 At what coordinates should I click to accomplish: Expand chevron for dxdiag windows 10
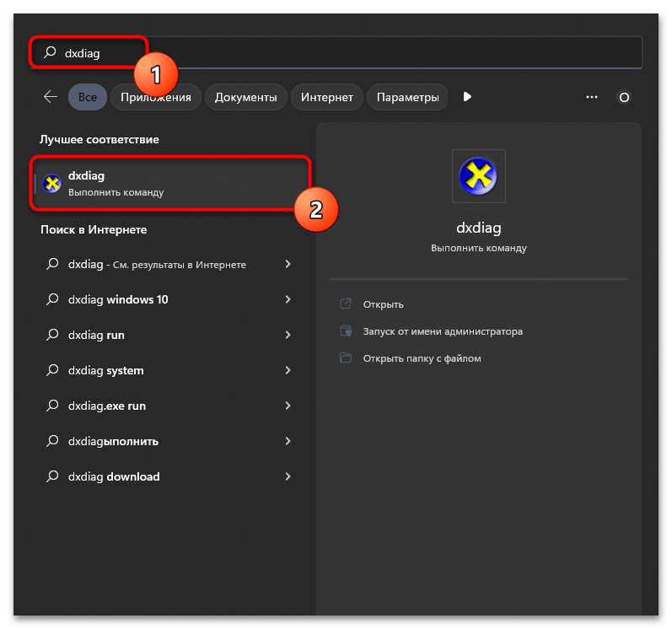288,299
